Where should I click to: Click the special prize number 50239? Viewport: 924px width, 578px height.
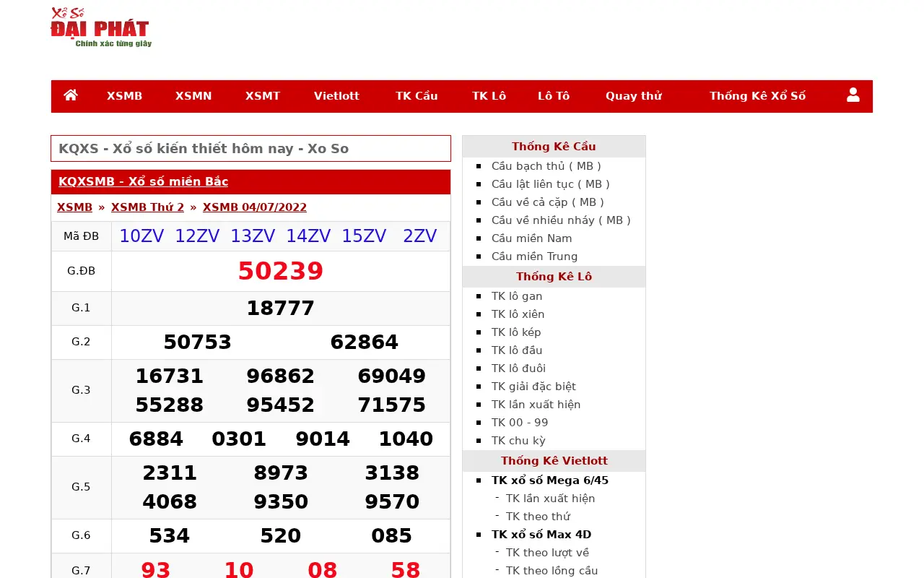click(x=281, y=271)
